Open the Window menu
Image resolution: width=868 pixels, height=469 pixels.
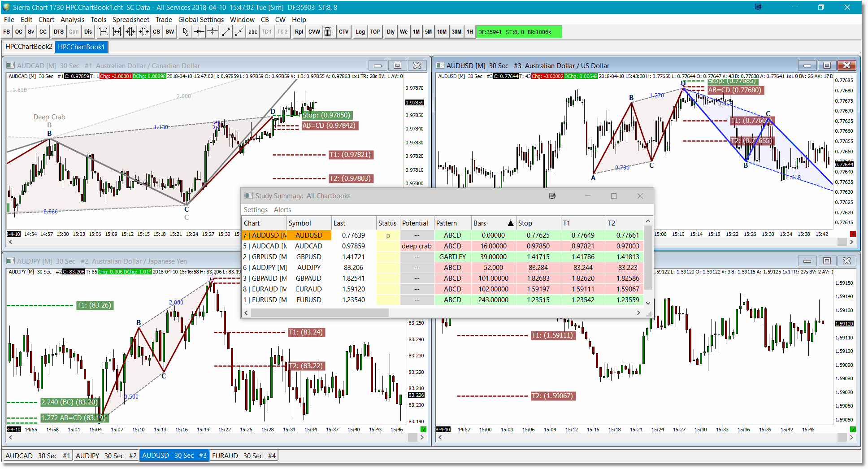[242, 19]
